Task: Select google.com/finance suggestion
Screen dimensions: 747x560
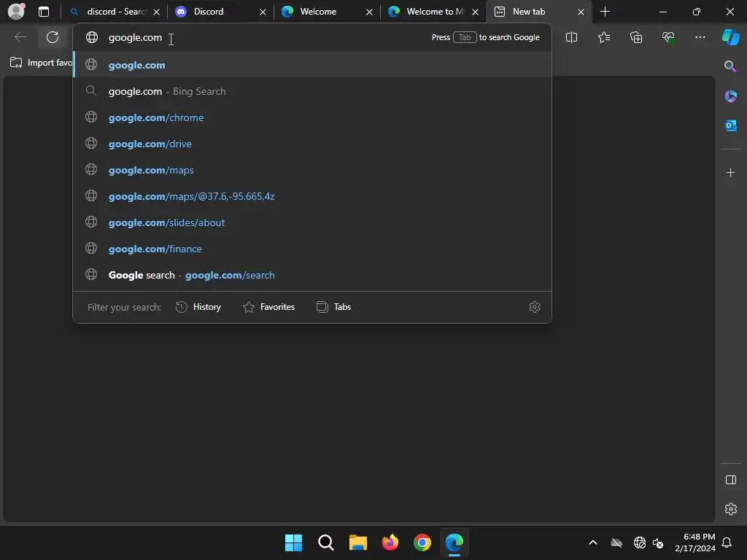Action: 312,249
